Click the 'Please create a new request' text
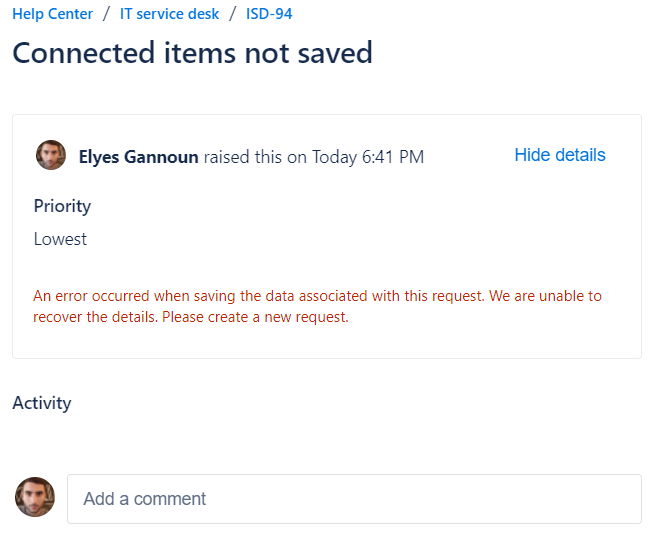Screen dimensions: 662x541 point(255,318)
